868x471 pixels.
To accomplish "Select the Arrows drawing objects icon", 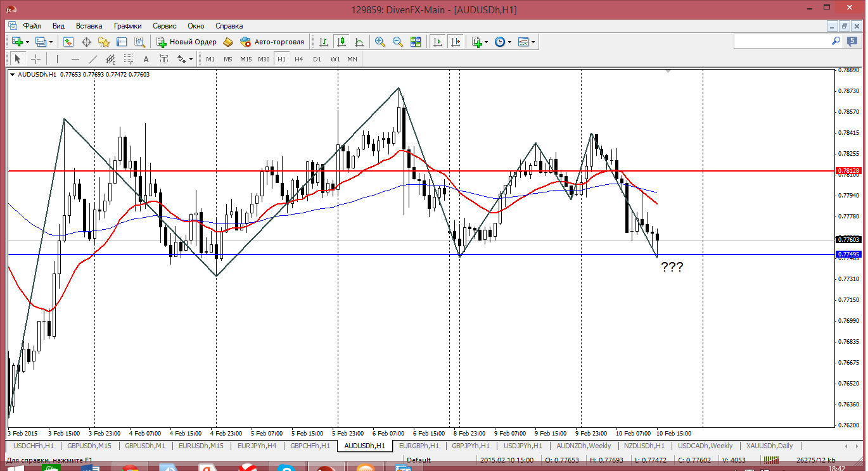I will point(182,59).
